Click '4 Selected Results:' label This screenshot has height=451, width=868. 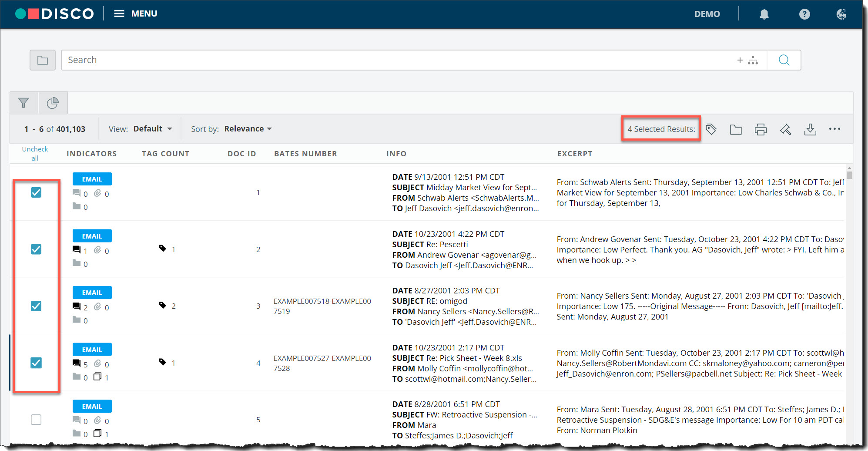point(661,129)
